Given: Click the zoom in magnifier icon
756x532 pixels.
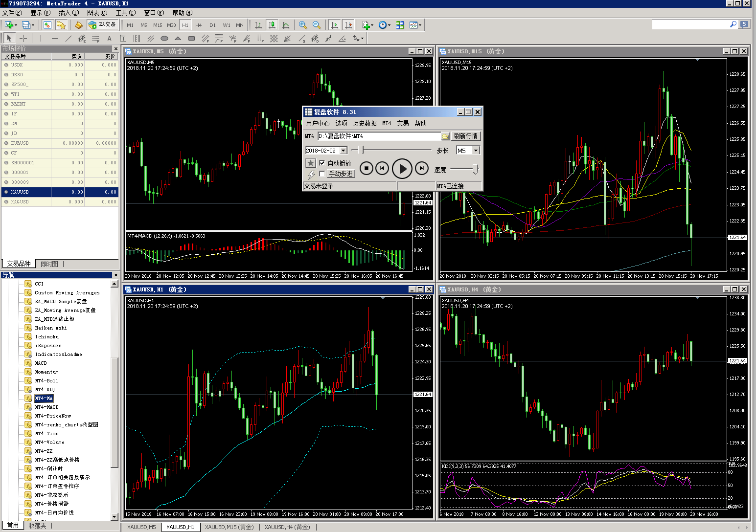Looking at the screenshot, I should [303, 25].
